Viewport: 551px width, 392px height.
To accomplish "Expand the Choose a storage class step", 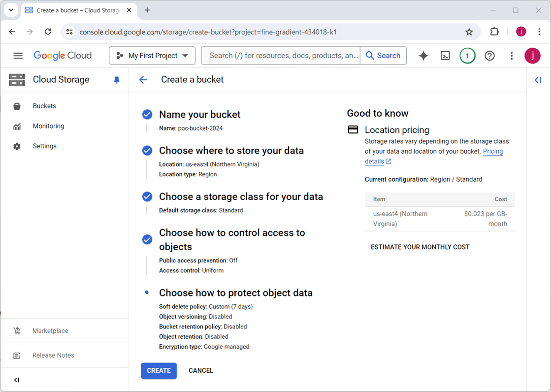I will [241, 196].
